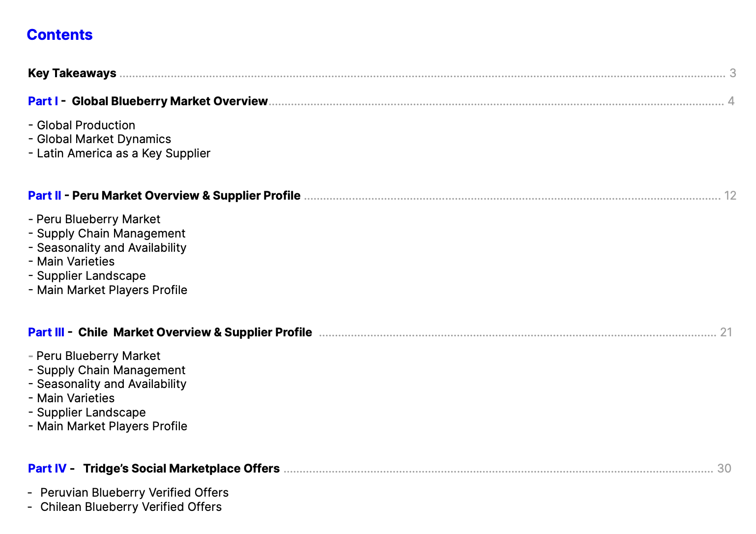Click the blue Contents heading
Image resolution: width=756 pixels, height=534 pixels.
tap(59, 35)
